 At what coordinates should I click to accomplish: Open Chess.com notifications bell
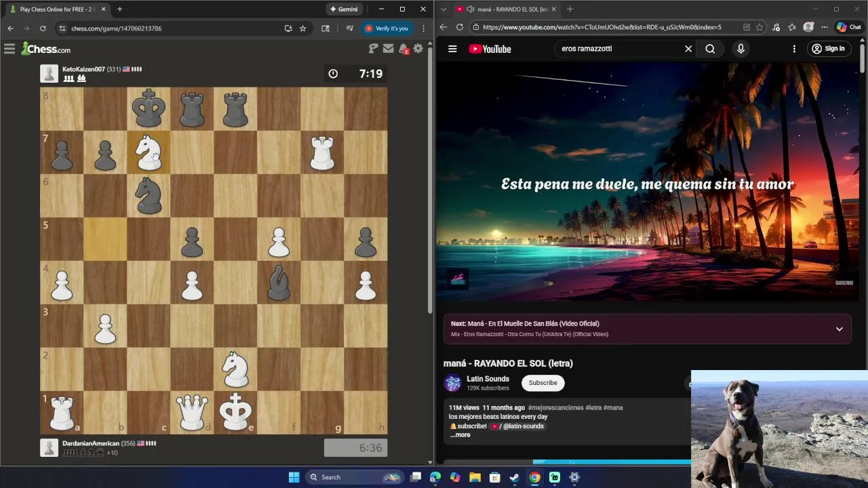tap(403, 49)
